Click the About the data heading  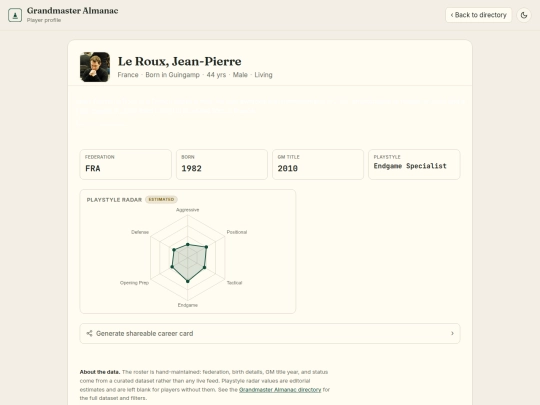click(x=100, y=372)
